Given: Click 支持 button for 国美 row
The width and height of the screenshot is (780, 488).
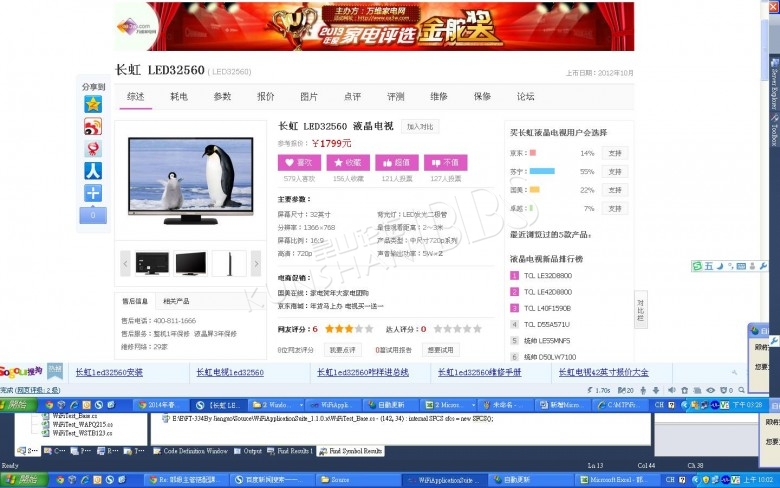Looking at the screenshot, I should point(615,190).
